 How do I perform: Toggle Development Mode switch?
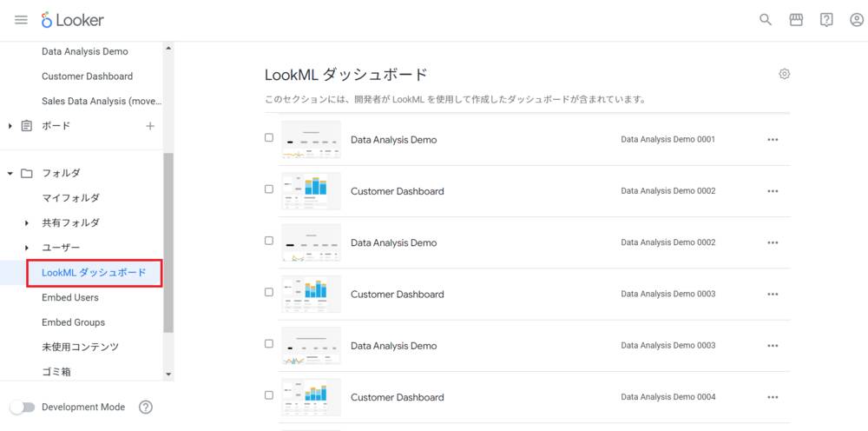22,407
